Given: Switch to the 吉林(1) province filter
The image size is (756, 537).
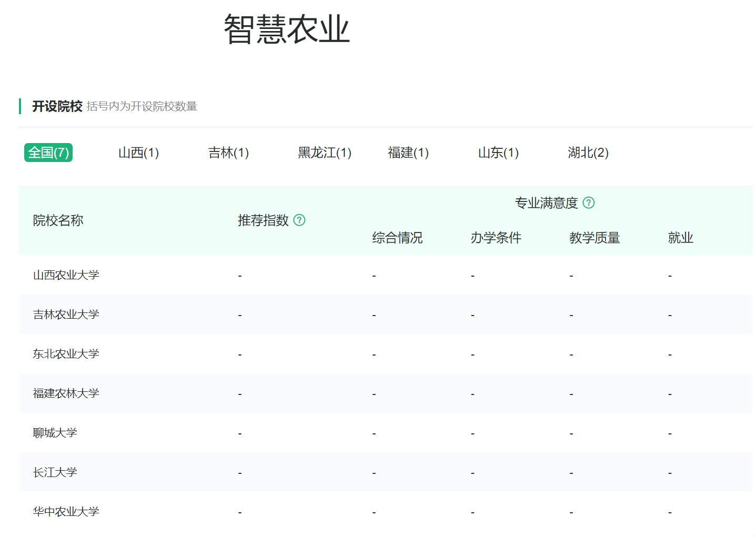Looking at the screenshot, I should coord(228,153).
